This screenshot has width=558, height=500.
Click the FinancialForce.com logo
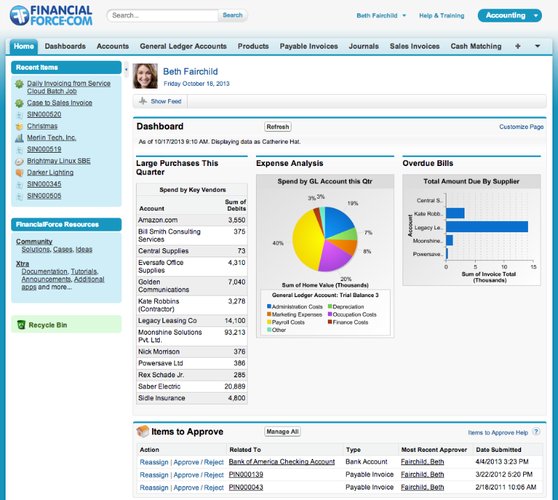pyautogui.click(x=51, y=16)
